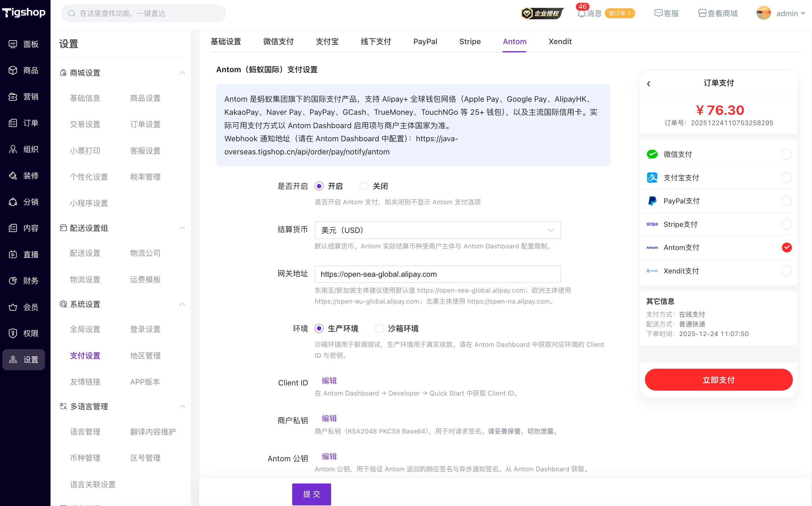Focus the top function search box
This screenshot has width=812, height=506.
[x=143, y=13]
